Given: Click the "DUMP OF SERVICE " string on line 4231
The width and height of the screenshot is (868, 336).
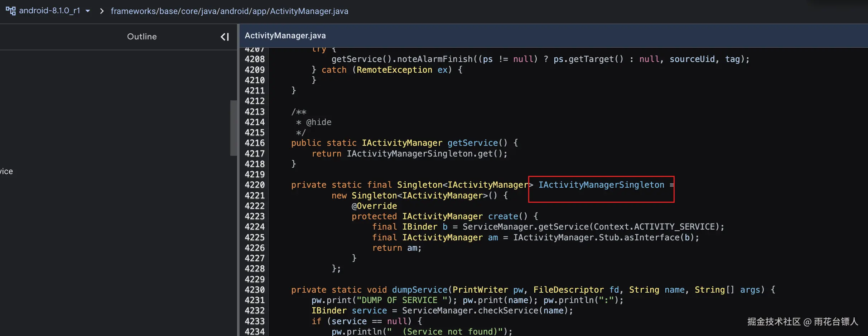Looking at the screenshot, I should [x=402, y=300].
